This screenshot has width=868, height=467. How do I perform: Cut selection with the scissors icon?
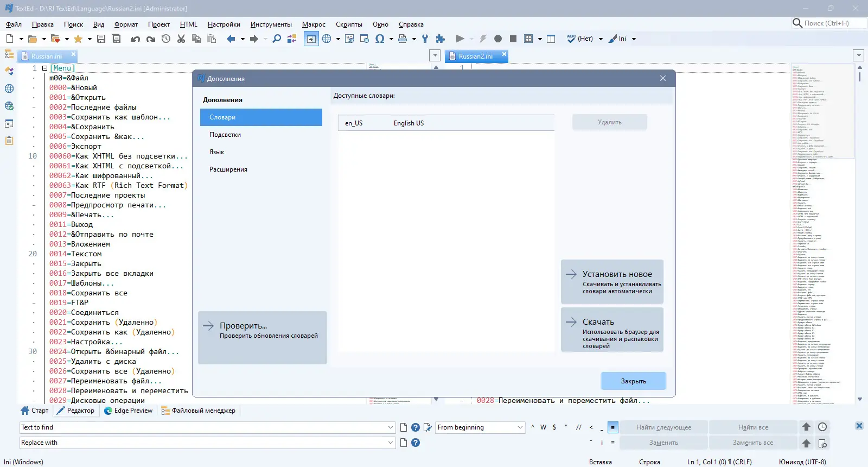pyautogui.click(x=181, y=39)
